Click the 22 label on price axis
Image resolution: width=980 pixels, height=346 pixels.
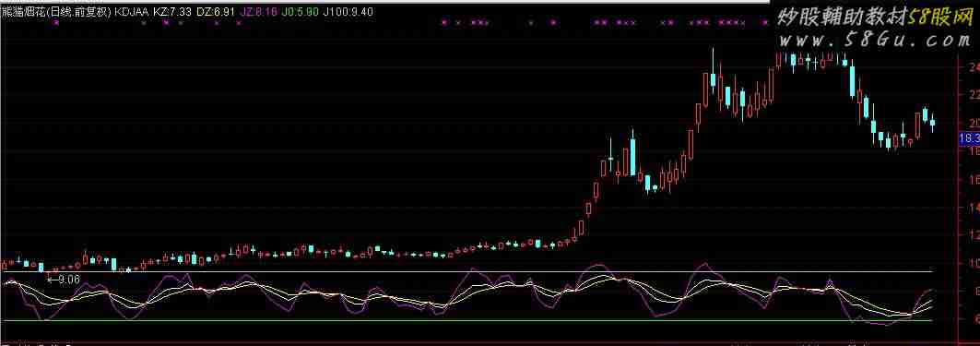click(x=974, y=94)
